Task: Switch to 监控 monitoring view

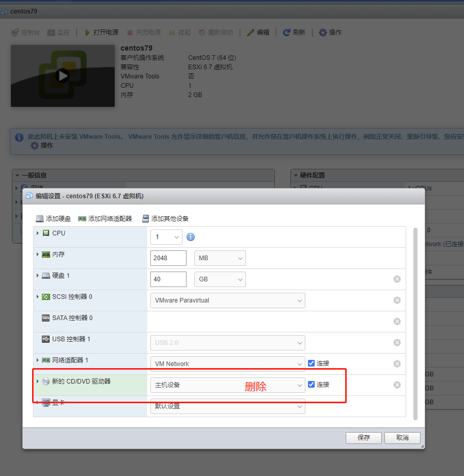Action: pyautogui.click(x=55, y=32)
